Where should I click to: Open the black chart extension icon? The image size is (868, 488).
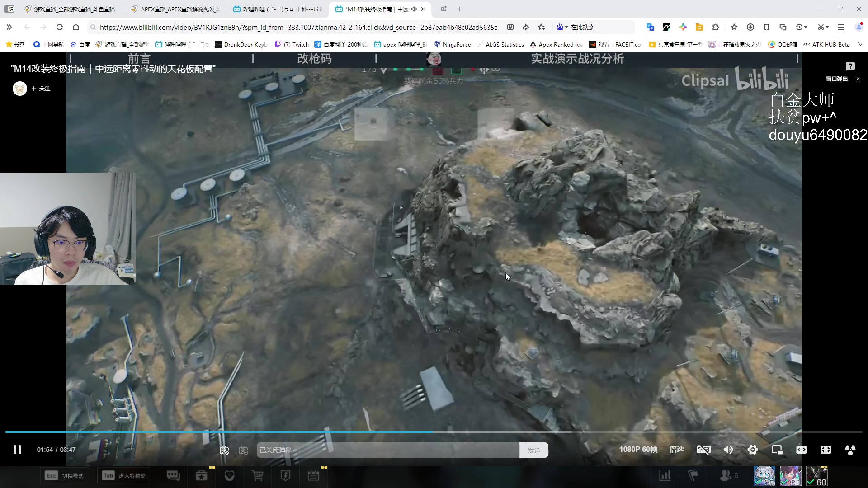pos(666,27)
